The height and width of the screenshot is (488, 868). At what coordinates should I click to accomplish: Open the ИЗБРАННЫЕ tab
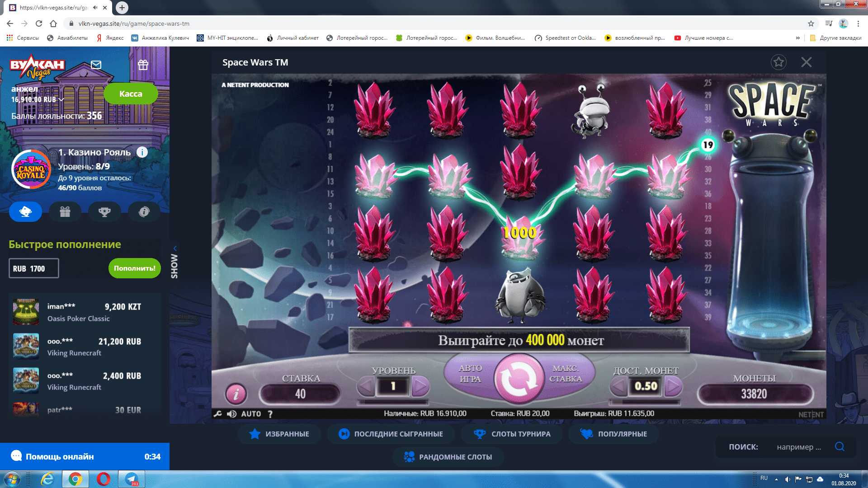pos(279,434)
